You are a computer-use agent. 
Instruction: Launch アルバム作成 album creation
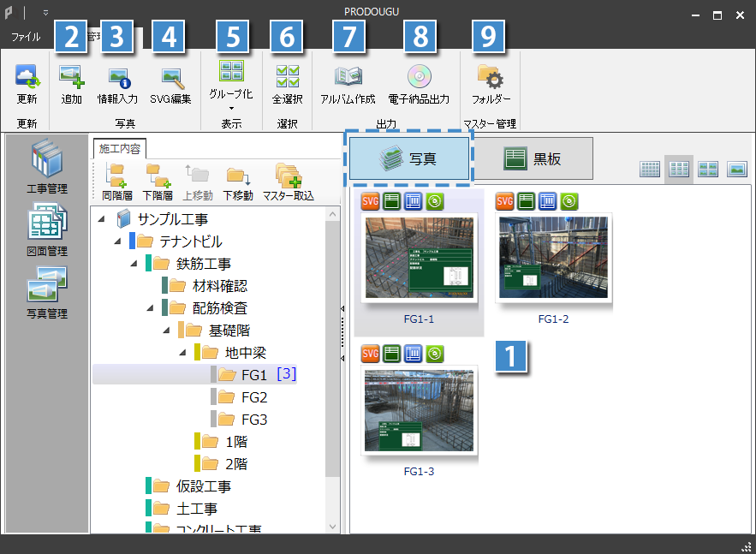tap(348, 78)
